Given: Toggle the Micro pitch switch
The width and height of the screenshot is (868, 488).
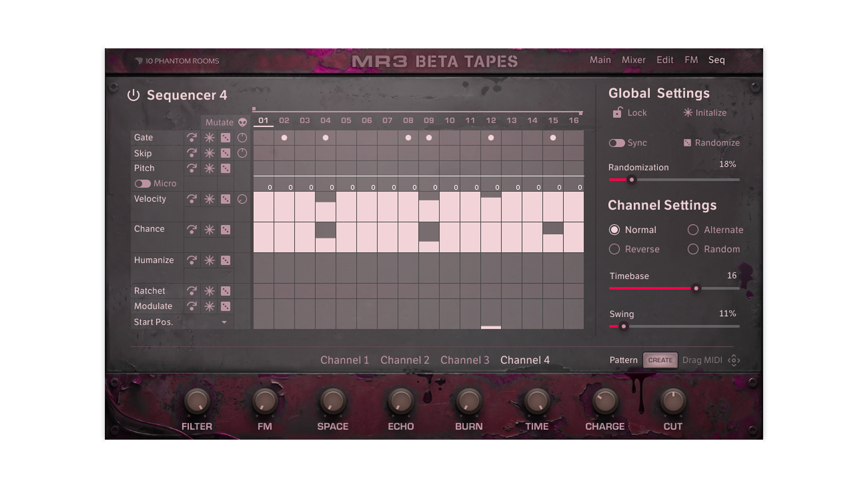Looking at the screenshot, I should pyautogui.click(x=142, y=184).
